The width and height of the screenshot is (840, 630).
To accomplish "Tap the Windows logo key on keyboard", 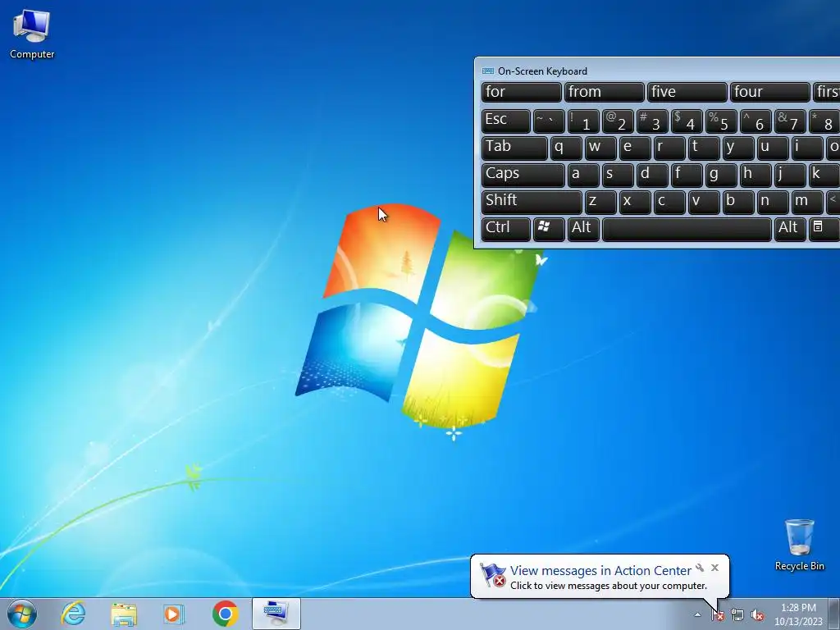I will coord(549,230).
